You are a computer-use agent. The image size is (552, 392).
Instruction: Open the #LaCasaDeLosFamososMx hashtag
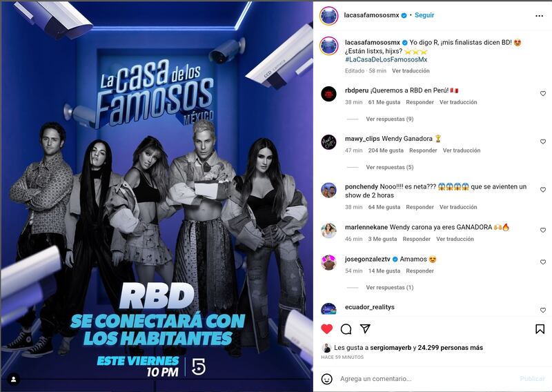click(x=386, y=59)
